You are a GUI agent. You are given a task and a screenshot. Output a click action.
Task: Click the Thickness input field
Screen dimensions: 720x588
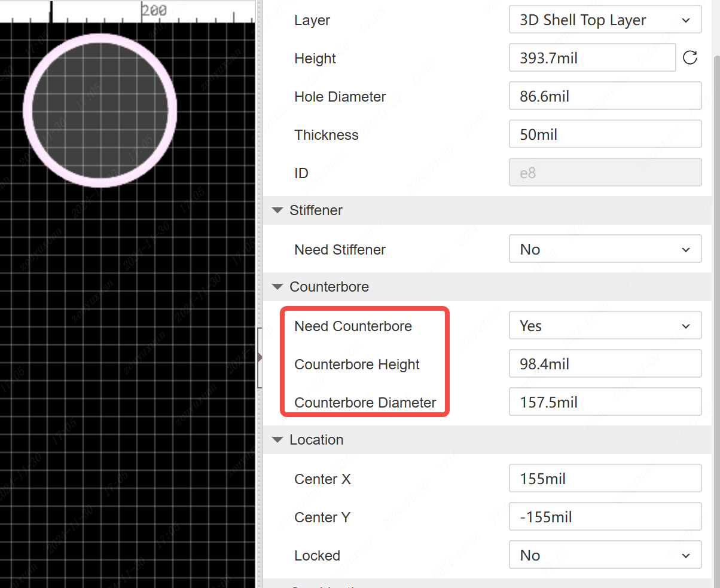(x=605, y=135)
